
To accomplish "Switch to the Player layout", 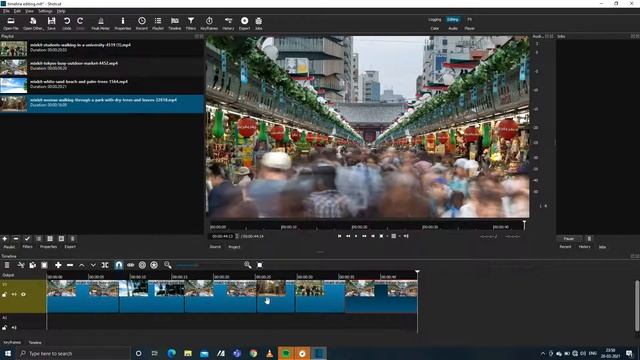I will tap(469, 29).
